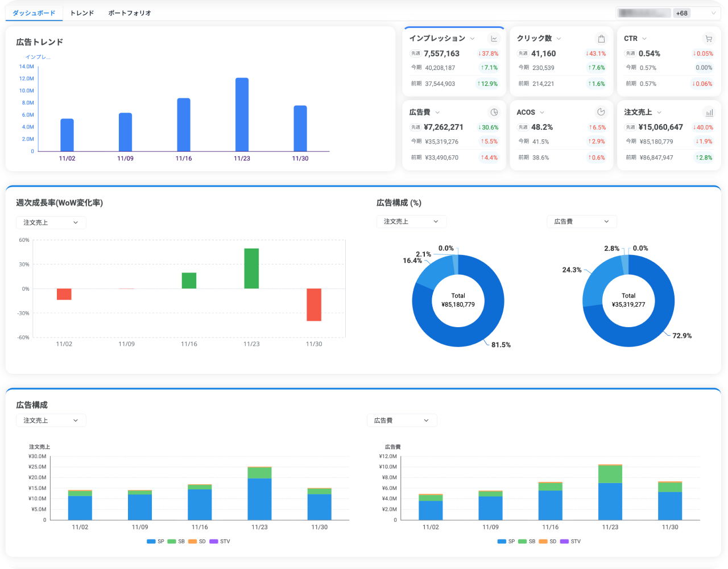
Task: Expand the ACOS metric dropdown
Action: point(542,112)
